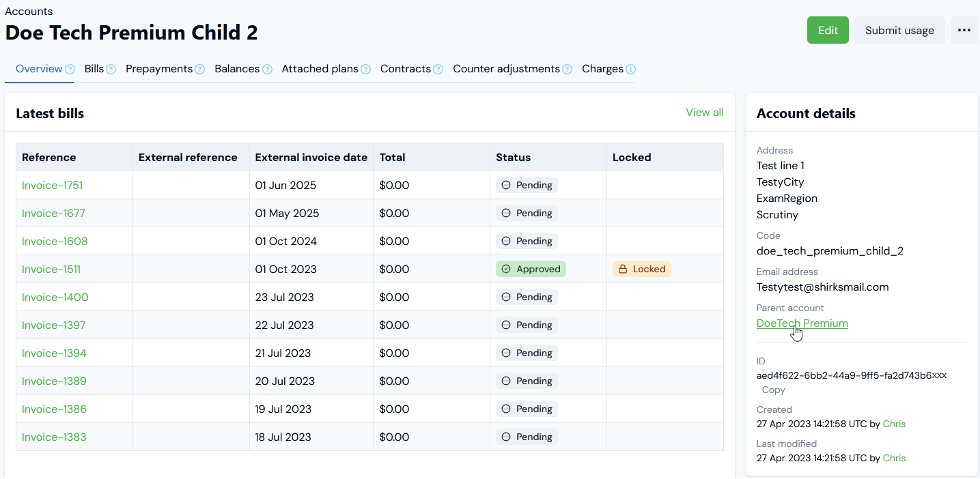Click the Locked badge on Invoice-1511
This screenshot has height=479, width=980.
[x=641, y=270]
